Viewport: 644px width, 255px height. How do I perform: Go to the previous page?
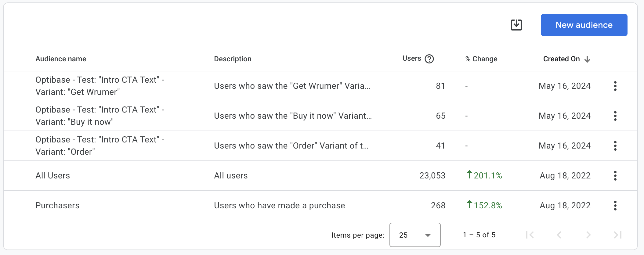pos(559,235)
